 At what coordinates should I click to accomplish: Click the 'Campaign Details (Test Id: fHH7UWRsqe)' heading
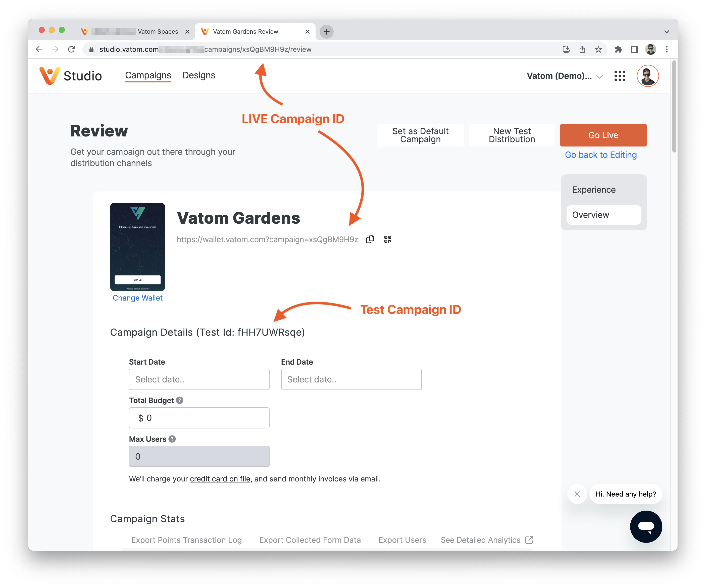(208, 332)
